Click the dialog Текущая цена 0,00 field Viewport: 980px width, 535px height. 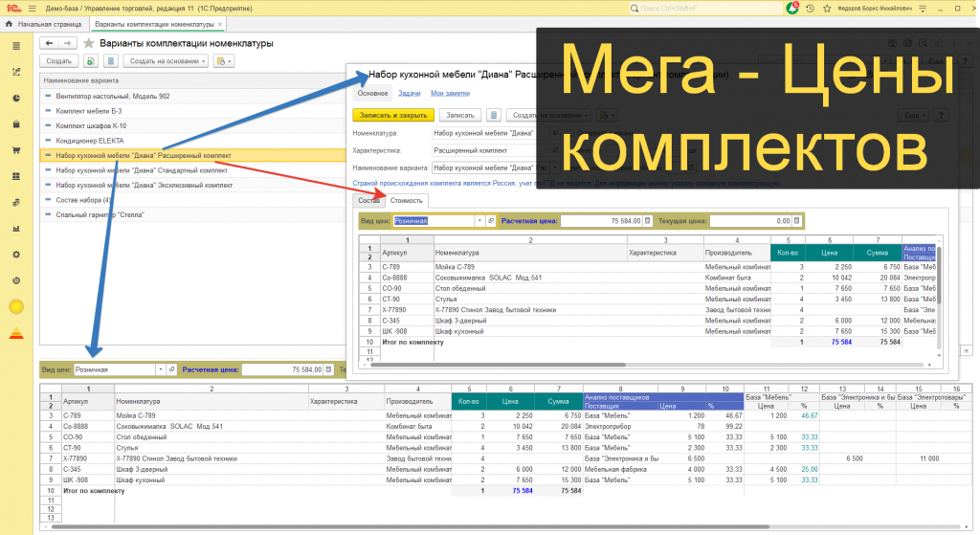coord(751,221)
